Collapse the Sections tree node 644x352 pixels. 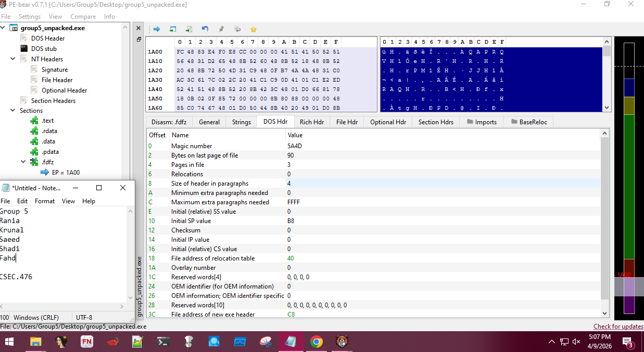pos(13,111)
